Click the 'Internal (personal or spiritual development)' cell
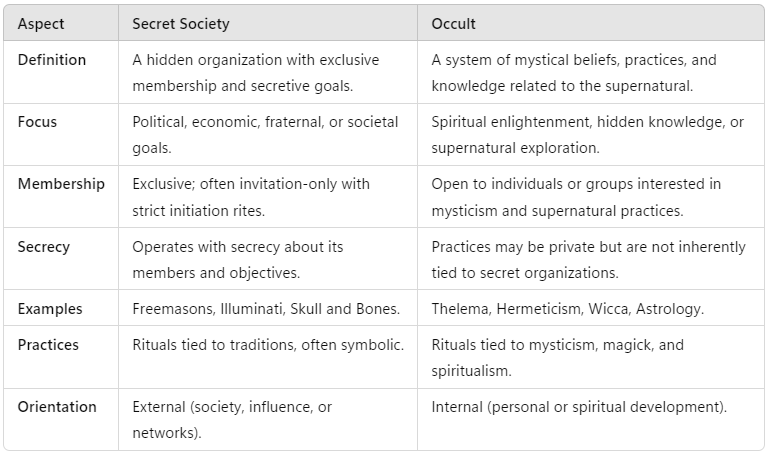 pyautogui.click(x=590, y=419)
